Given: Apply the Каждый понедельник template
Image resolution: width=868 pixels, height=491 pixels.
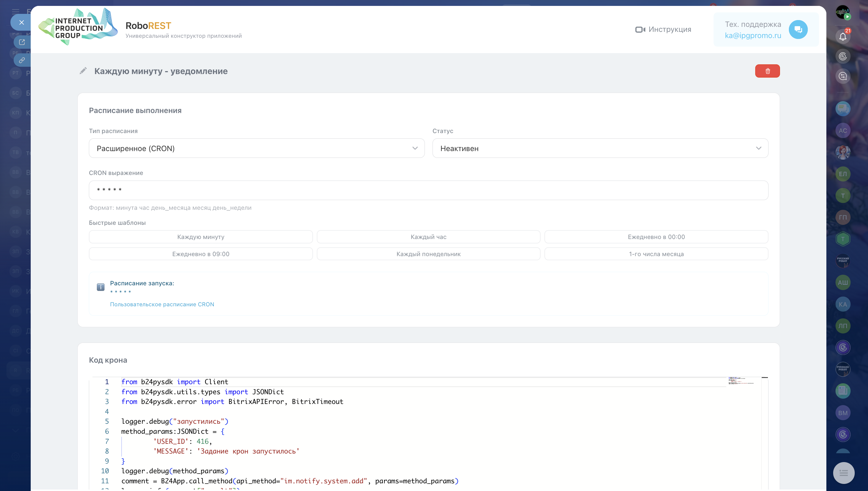Looking at the screenshot, I should (x=428, y=254).
